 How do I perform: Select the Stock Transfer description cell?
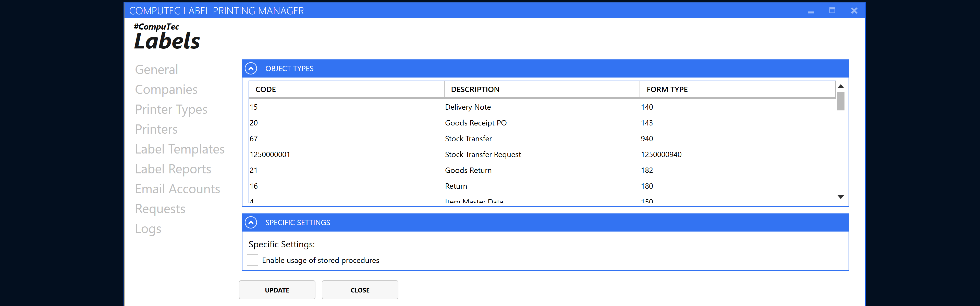coord(468,139)
